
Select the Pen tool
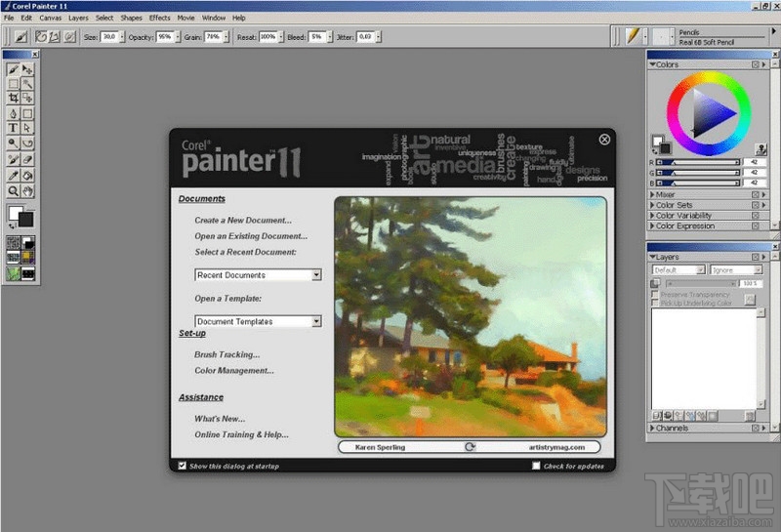click(x=14, y=113)
